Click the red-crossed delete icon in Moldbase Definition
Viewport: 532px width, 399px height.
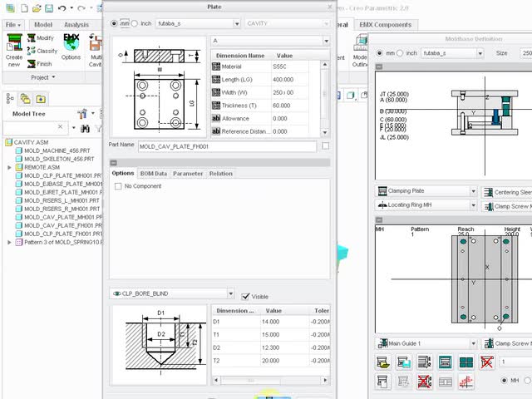(487, 362)
